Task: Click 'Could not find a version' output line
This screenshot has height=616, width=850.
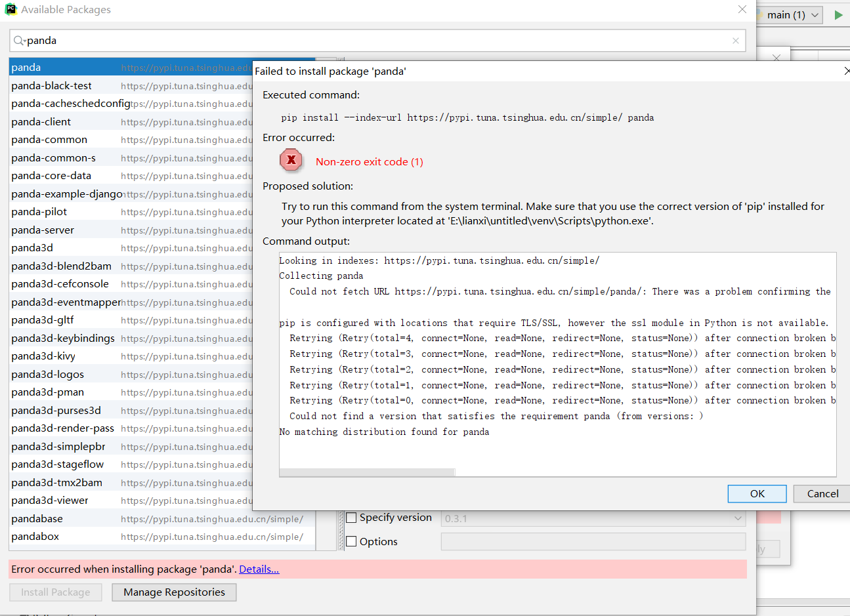Action: [496, 417]
